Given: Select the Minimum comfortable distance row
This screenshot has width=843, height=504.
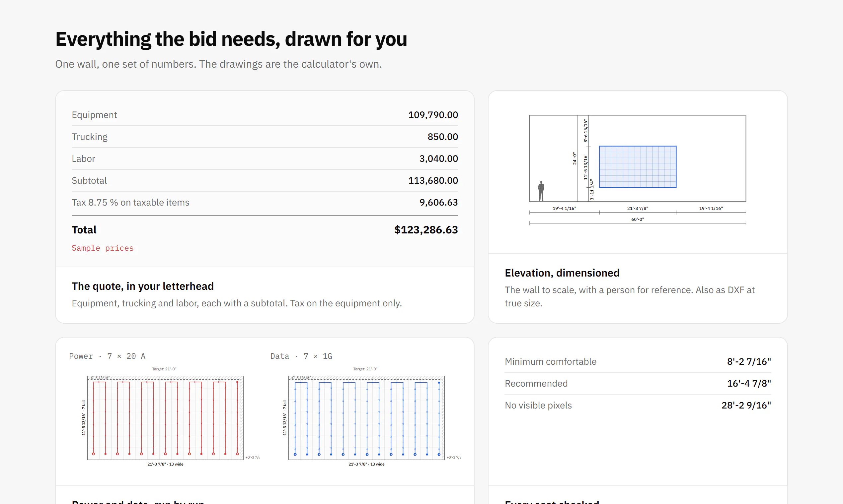Looking at the screenshot, I should (x=638, y=362).
